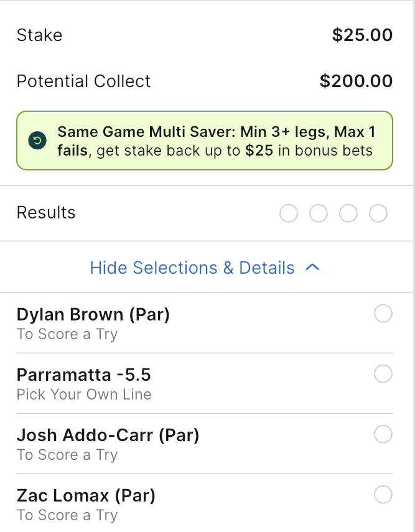Open the Same Game Multi Saver promo banner
This screenshot has width=415, height=532.
[215, 141]
